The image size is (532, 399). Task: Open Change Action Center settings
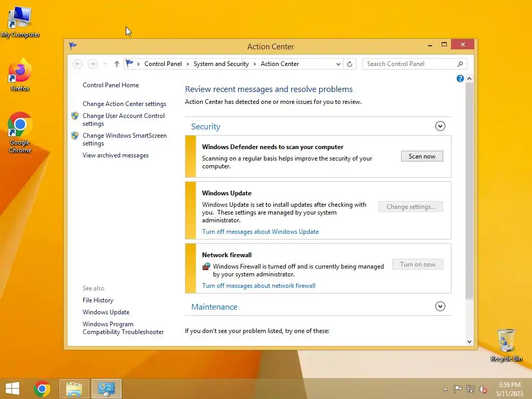coord(124,104)
